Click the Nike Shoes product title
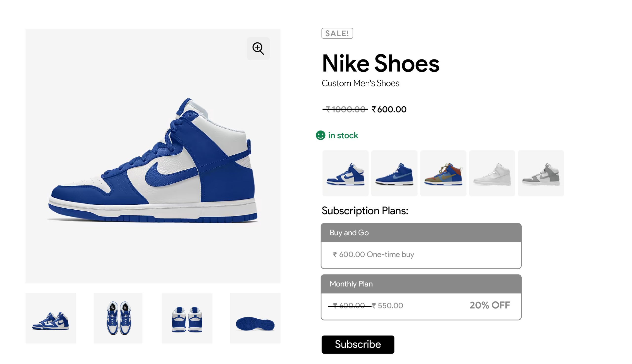Viewport: 632px width, 364px height. point(380,63)
